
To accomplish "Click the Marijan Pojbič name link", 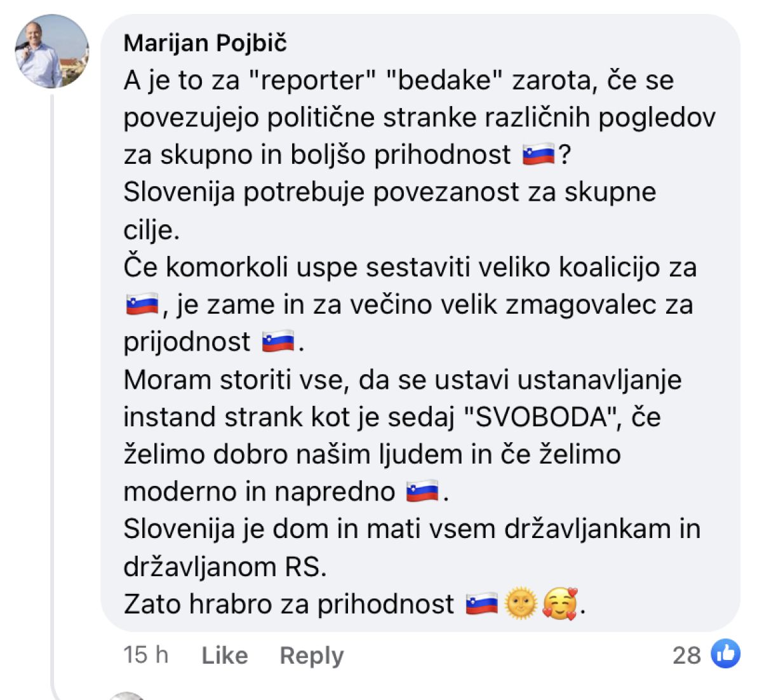I will tap(205, 43).
